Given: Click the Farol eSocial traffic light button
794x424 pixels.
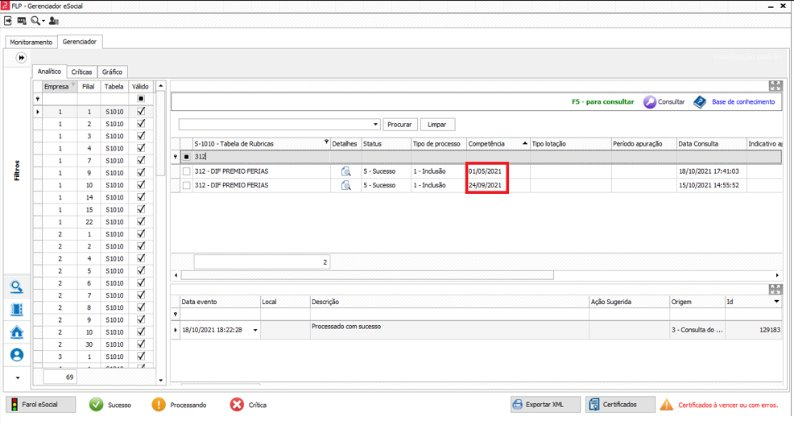Looking at the screenshot, I should 41,404.
